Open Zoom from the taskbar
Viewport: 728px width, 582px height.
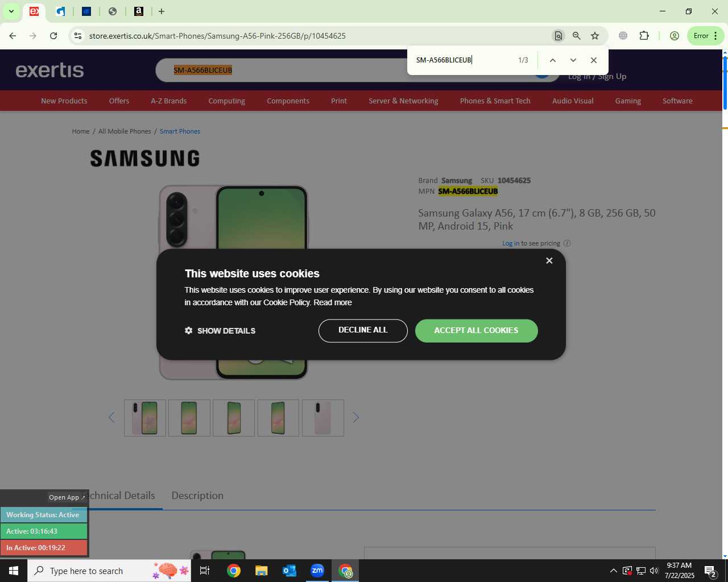317,571
